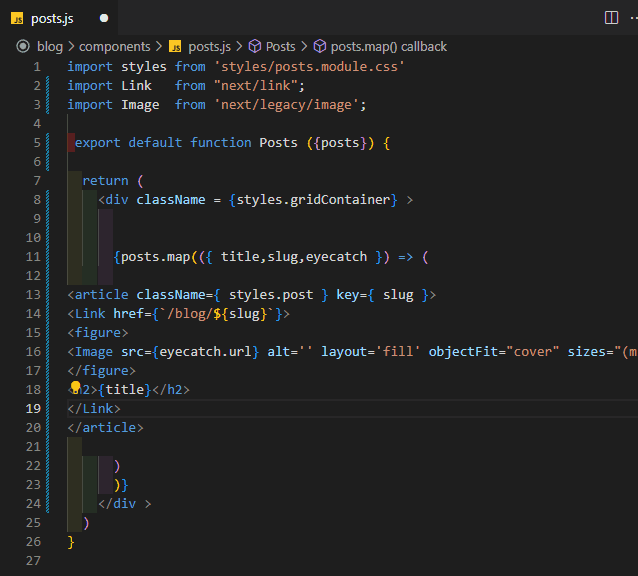Open the blog breadcrumb folder
This screenshot has width=638, height=576.
pos(50,47)
